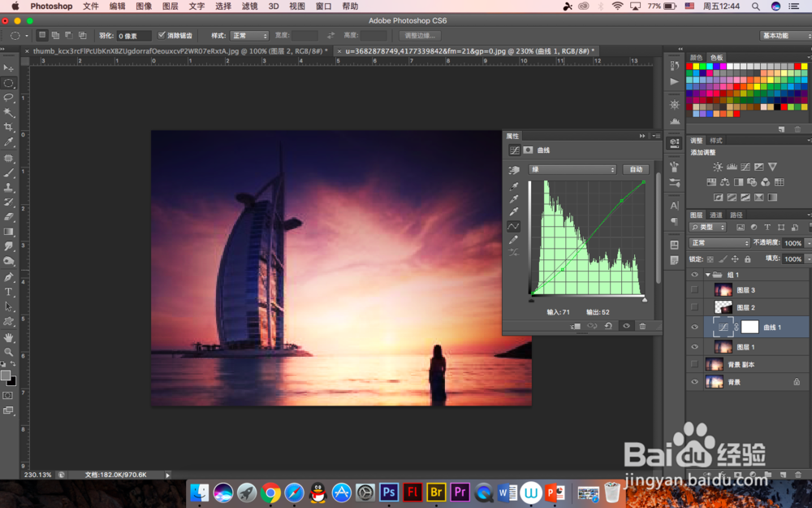Collapse Properties panel with double arrow
812x508 pixels.
point(642,136)
